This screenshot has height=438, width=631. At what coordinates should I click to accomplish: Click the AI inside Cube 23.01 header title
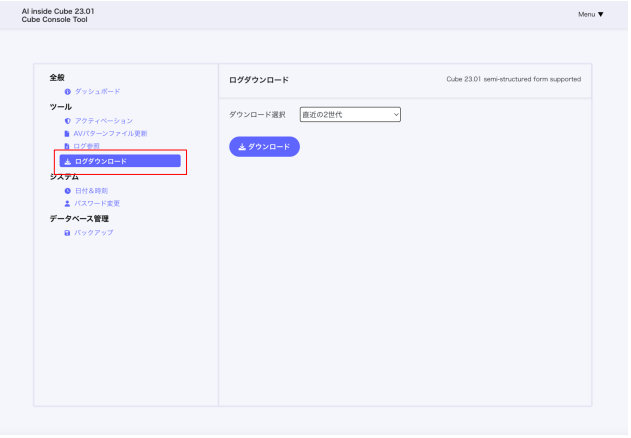point(58,10)
